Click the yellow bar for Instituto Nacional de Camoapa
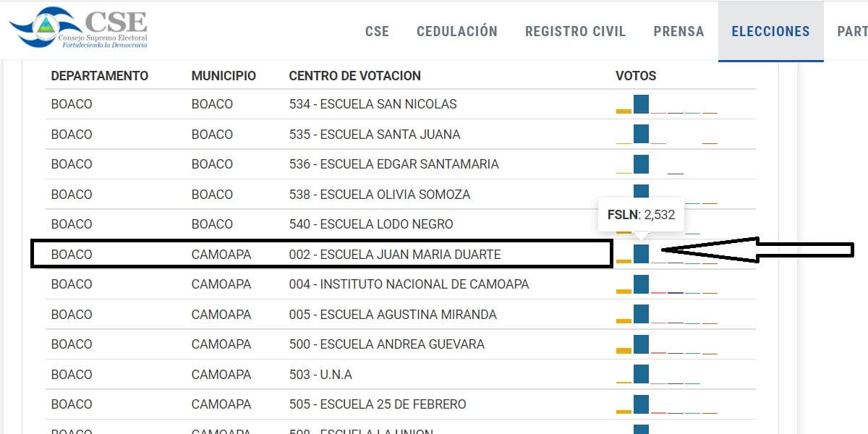This screenshot has height=434, width=868. (x=624, y=291)
